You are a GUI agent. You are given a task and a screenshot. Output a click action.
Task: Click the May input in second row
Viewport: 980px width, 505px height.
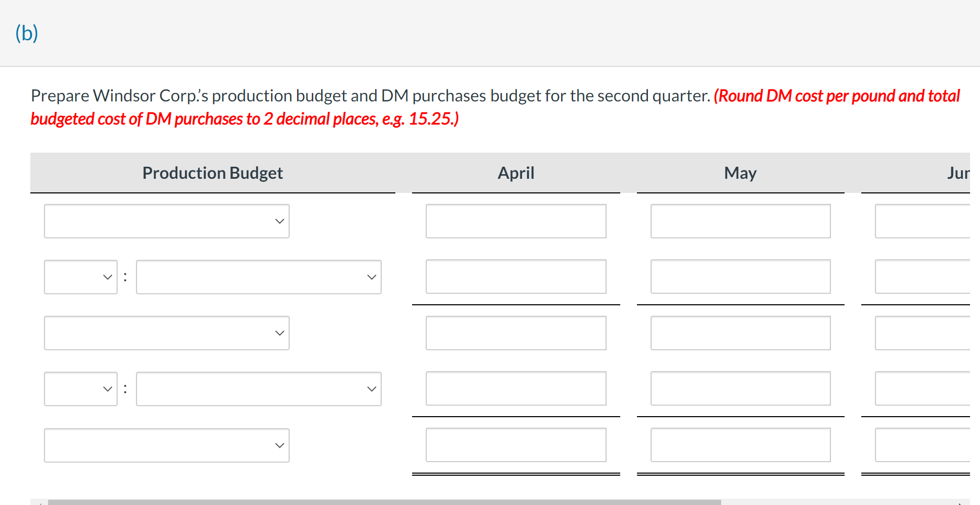click(740, 277)
